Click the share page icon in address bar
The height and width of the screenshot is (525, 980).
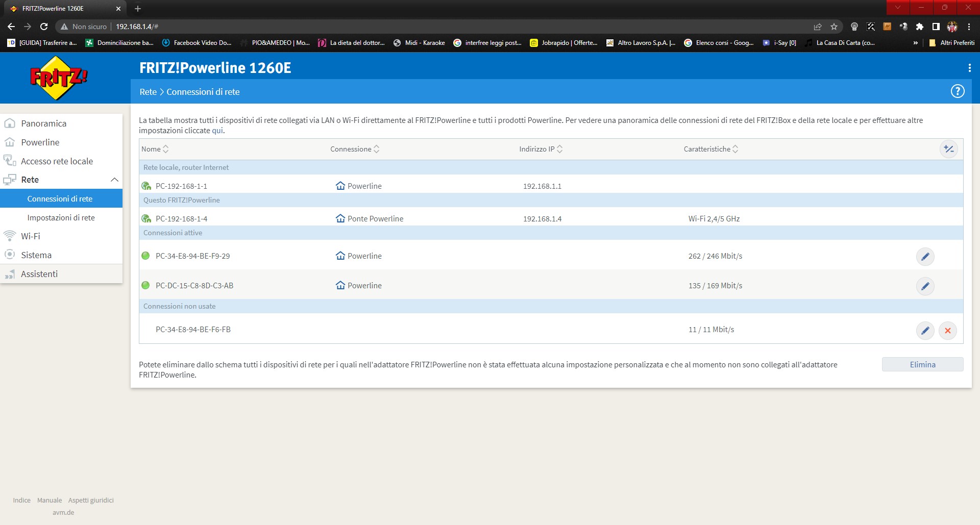coord(818,27)
